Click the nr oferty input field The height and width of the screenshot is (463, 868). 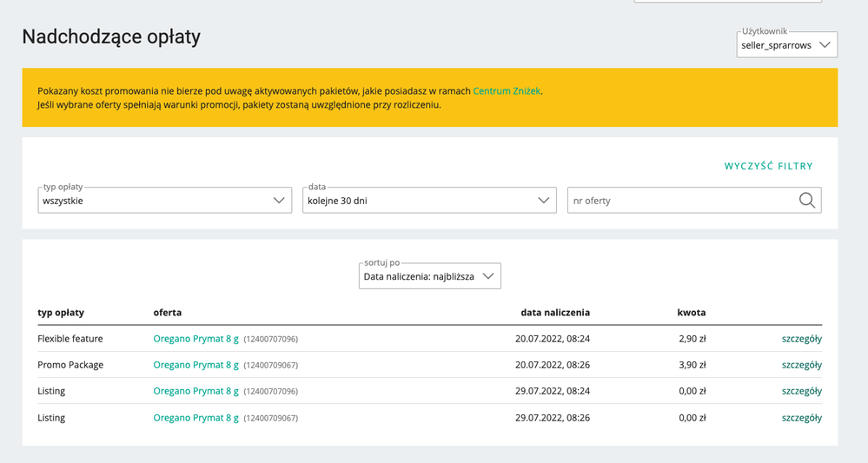click(x=694, y=201)
